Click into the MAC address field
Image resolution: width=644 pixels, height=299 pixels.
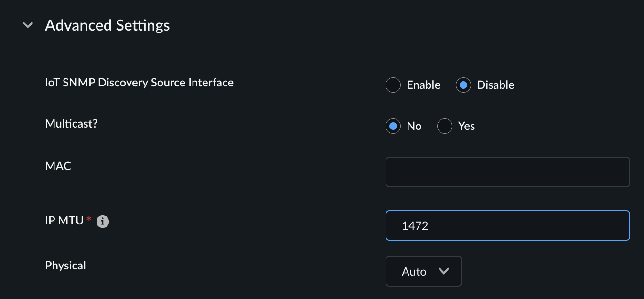[x=507, y=172]
